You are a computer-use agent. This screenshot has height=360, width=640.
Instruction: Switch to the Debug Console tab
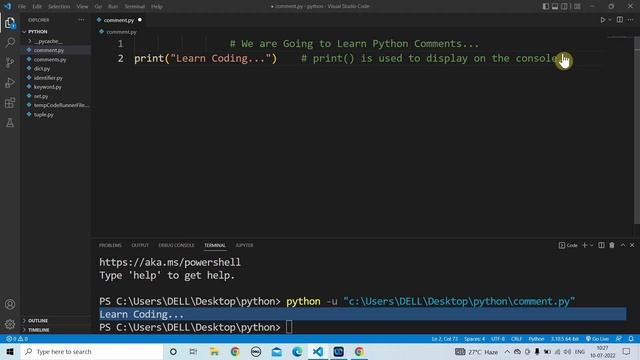pyautogui.click(x=176, y=245)
